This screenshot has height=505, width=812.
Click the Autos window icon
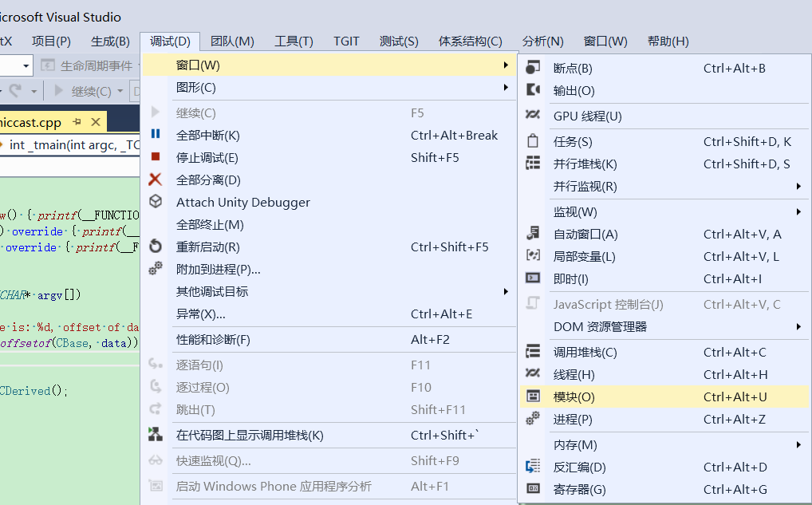pos(533,234)
